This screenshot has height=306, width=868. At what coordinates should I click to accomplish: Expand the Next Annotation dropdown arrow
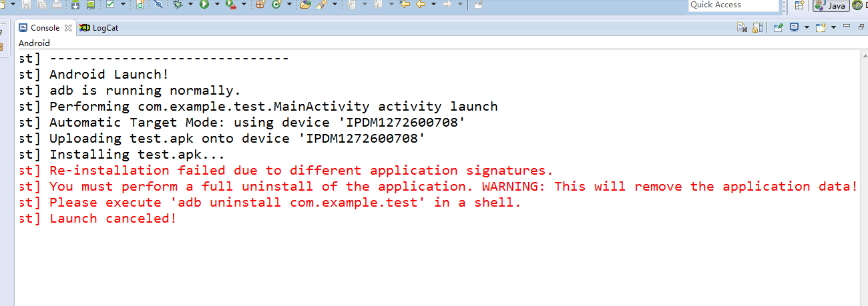[364, 4]
